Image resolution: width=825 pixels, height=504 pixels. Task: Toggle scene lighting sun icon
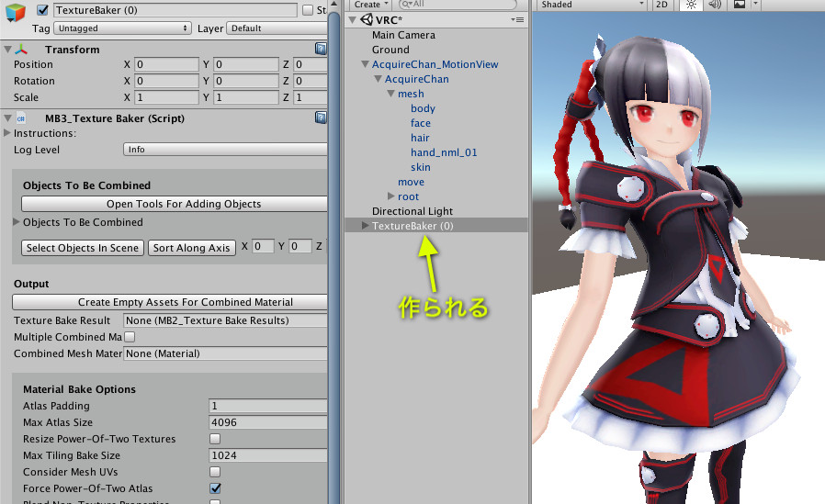[691, 5]
